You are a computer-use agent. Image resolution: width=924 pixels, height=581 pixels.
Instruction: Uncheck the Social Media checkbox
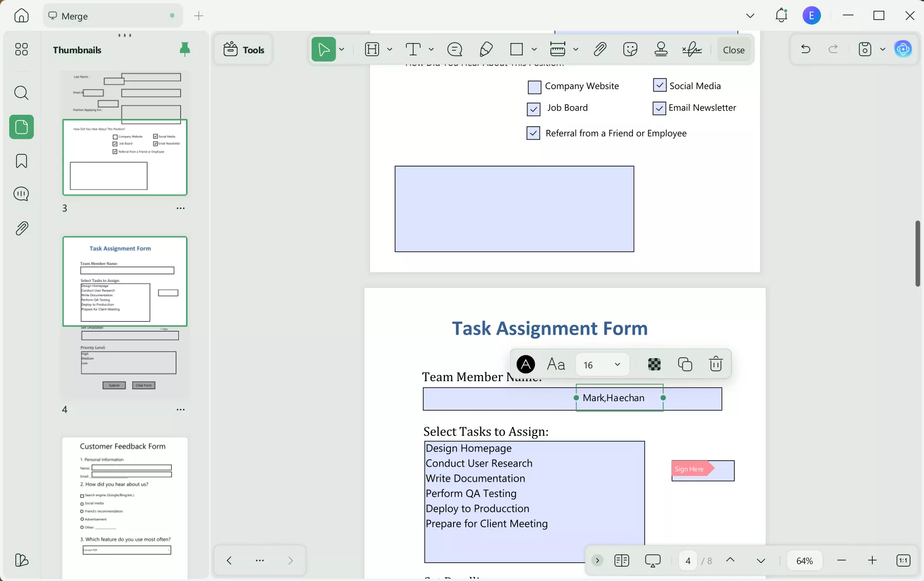(660, 85)
